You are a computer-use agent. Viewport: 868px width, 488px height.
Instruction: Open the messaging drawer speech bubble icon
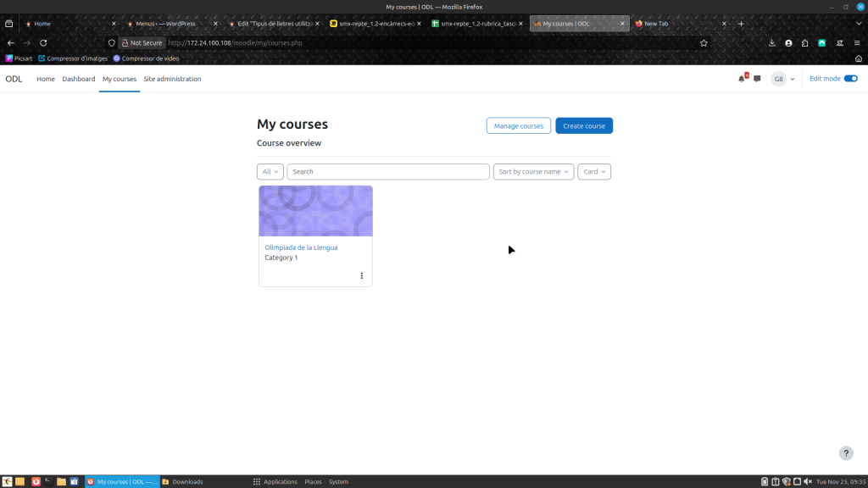(757, 79)
